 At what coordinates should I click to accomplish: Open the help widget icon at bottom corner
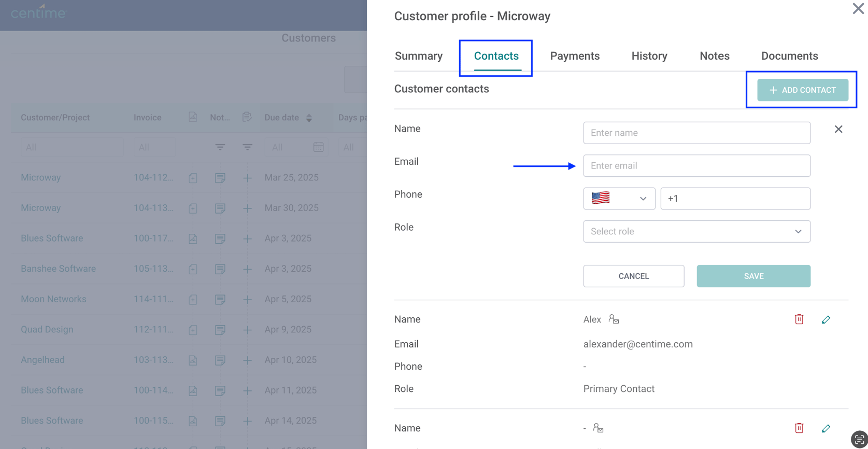point(859,439)
